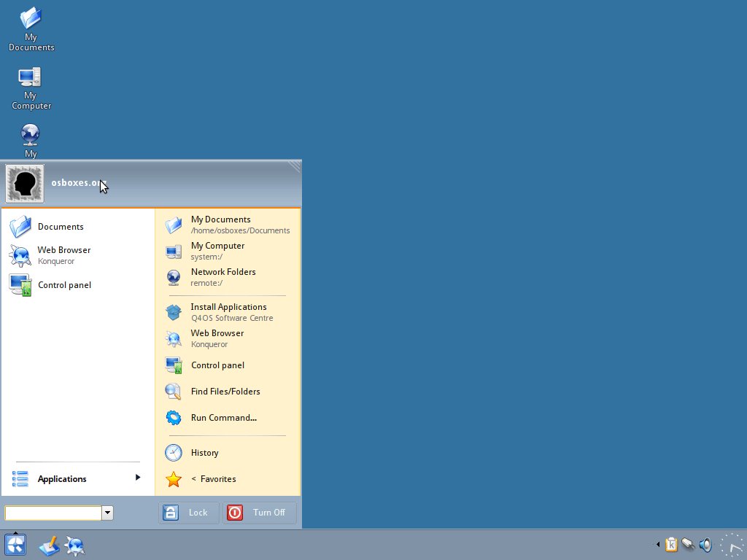Click the Applications list icon
747x560 pixels.
point(20,479)
